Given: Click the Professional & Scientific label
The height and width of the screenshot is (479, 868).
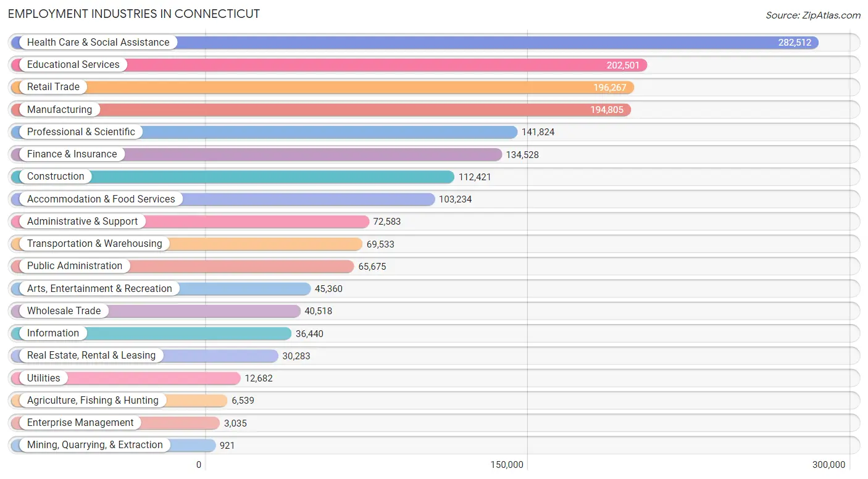Looking at the screenshot, I should 81,132.
